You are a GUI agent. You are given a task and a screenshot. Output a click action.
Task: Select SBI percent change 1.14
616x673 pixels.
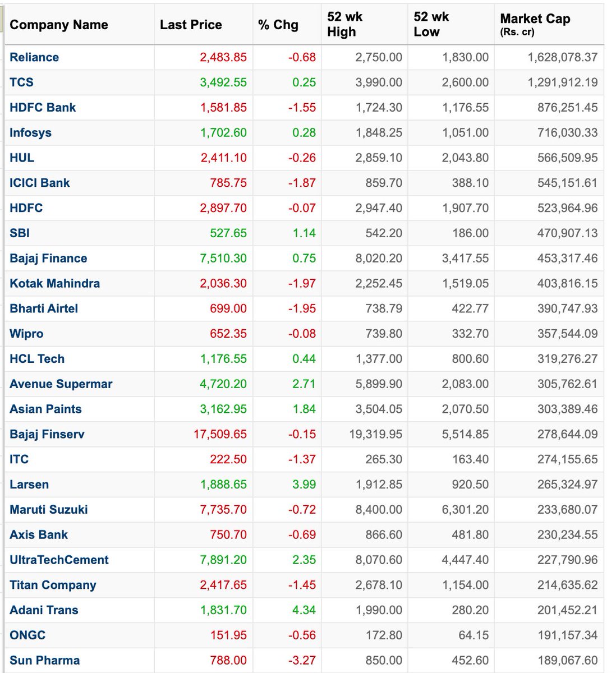pos(304,233)
